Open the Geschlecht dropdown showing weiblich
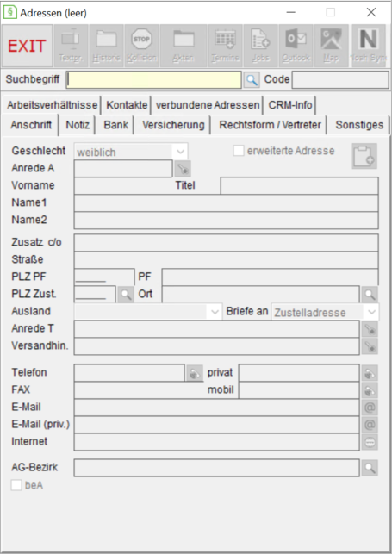Image resolution: width=392 pixels, height=554 pixels. (131, 152)
